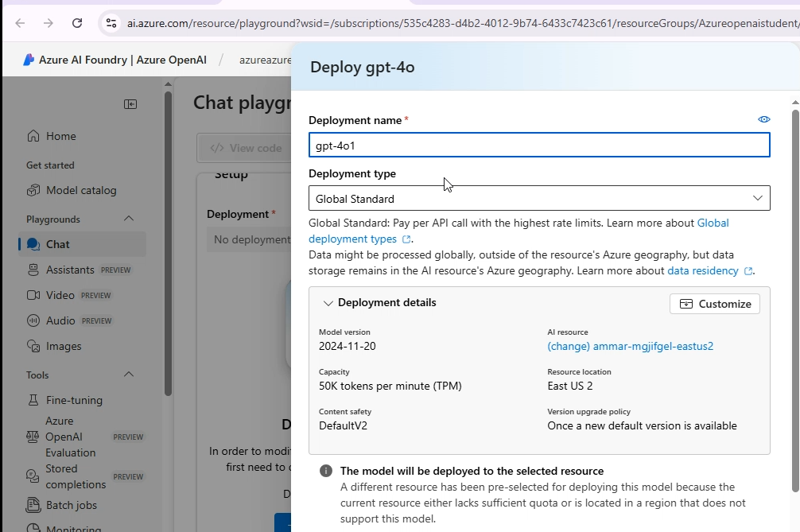Collapse the Deployment details section
Screen dimensions: 800x532
tap(328, 303)
